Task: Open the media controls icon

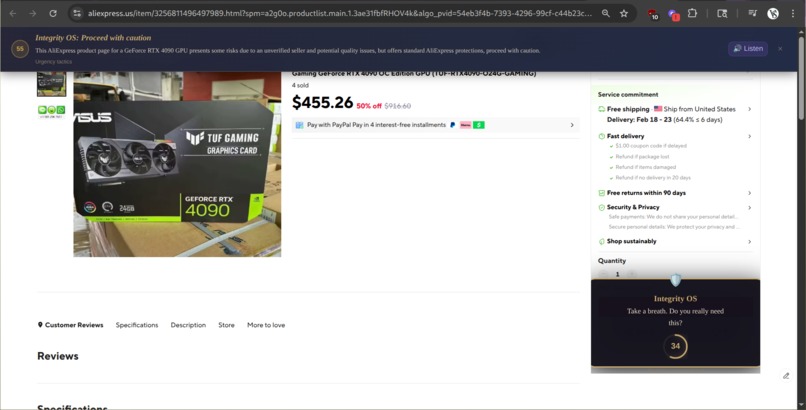Action: coord(753,13)
